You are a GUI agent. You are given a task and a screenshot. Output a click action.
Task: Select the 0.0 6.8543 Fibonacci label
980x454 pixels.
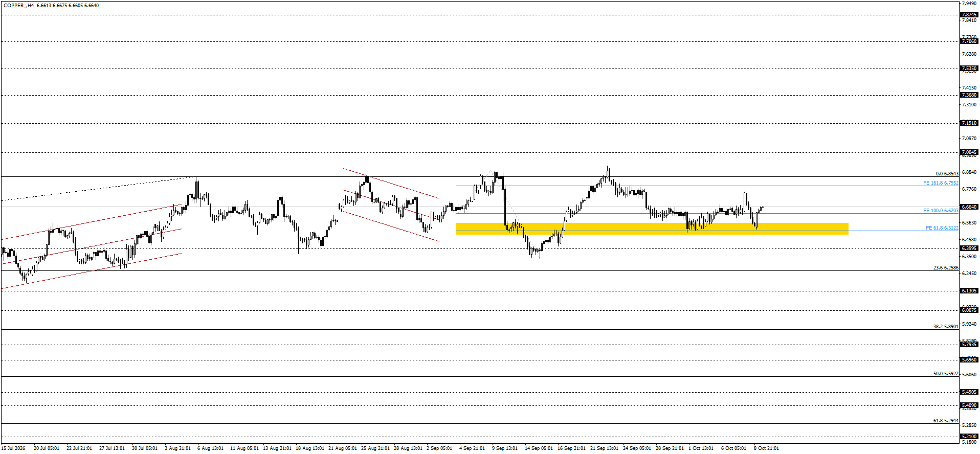pyautogui.click(x=947, y=174)
